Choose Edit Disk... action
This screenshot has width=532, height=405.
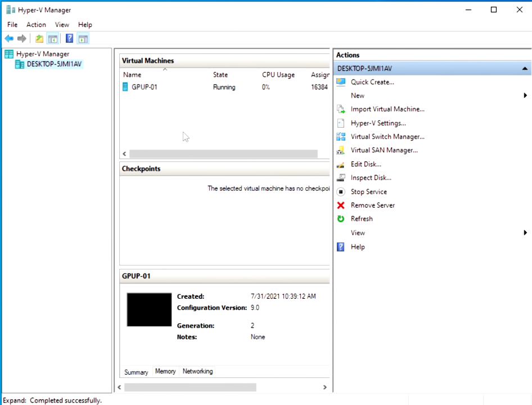(x=366, y=164)
